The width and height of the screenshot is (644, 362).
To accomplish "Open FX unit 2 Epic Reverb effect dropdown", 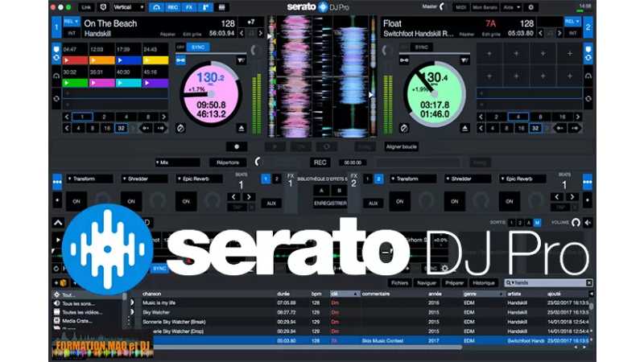I will [522, 179].
